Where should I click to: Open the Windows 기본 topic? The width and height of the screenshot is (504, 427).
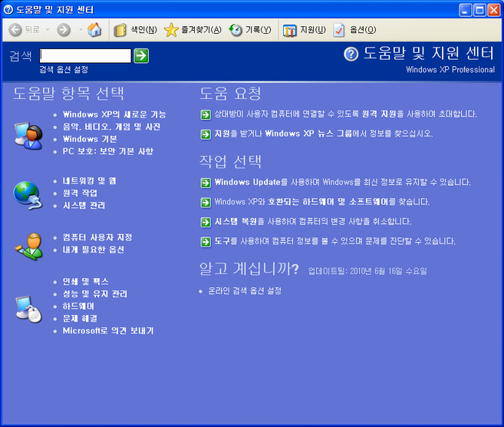pos(90,139)
